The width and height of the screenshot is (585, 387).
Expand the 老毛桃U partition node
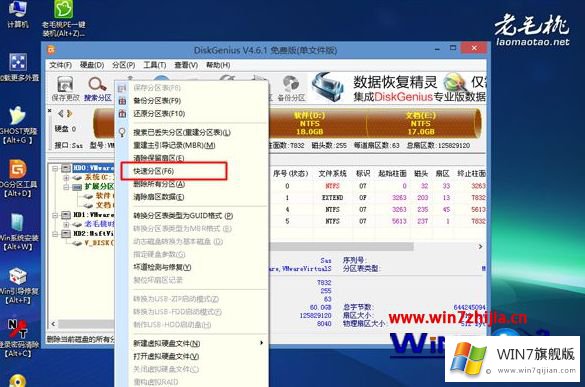tap(66, 224)
